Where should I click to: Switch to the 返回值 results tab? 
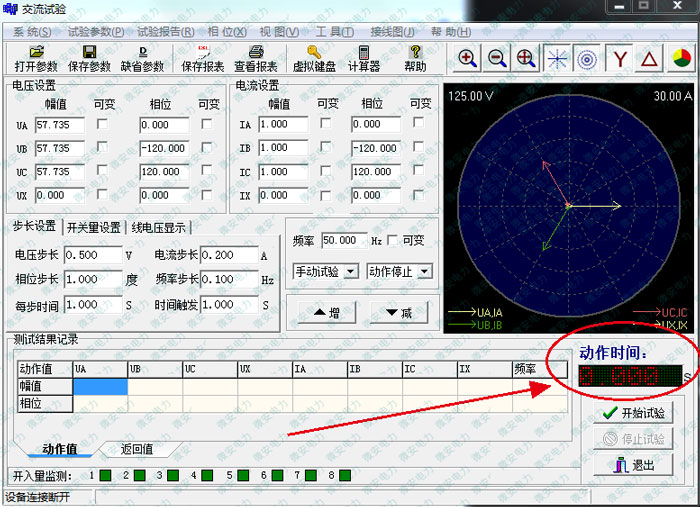[136, 450]
